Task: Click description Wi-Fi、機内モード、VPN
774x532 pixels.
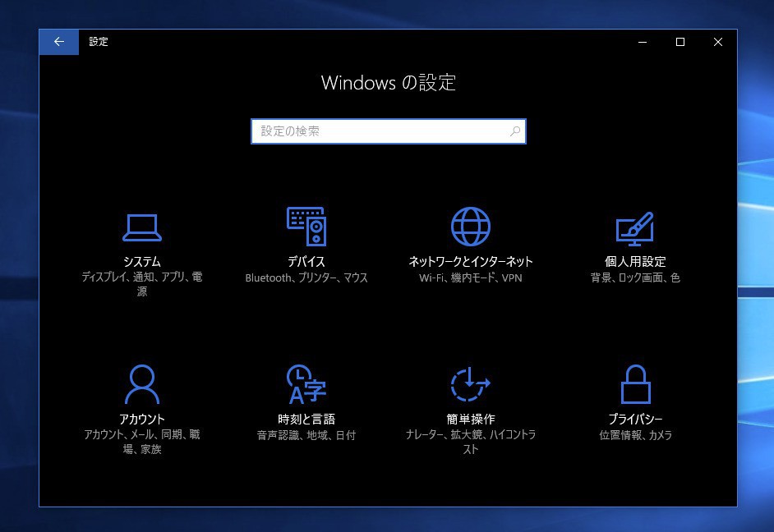Action: [471, 277]
